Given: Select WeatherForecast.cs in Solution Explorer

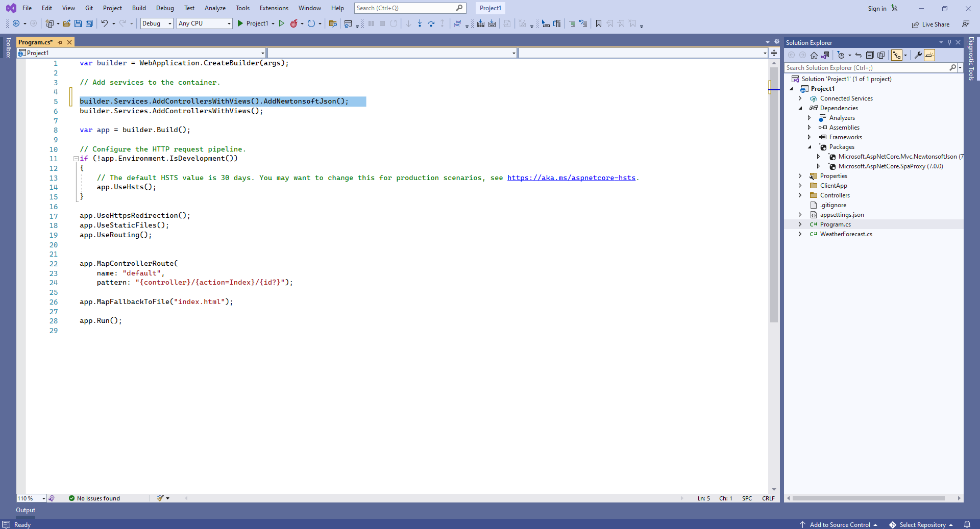Looking at the screenshot, I should tap(846, 234).
